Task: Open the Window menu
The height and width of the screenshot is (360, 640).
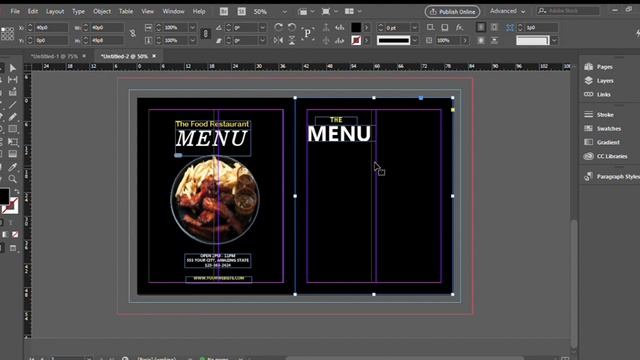Action: coord(173,11)
